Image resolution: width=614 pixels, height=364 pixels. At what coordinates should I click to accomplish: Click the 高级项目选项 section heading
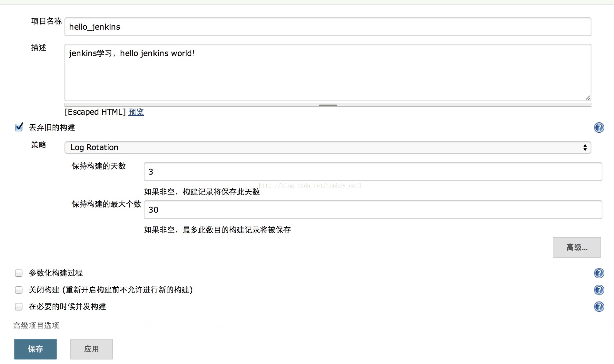point(36,326)
